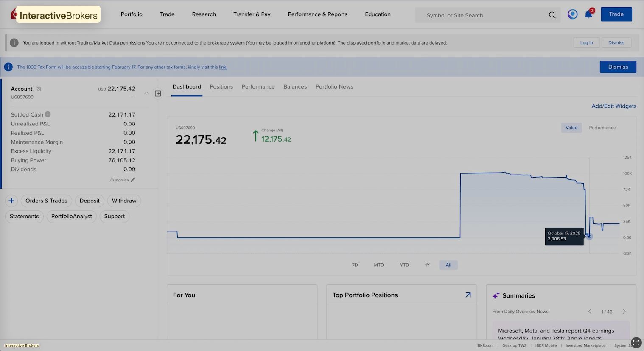This screenshot has width=644, height=351.
Task: Open the Trade menu in the navigation bar
Action: click(x=167, y=14)
